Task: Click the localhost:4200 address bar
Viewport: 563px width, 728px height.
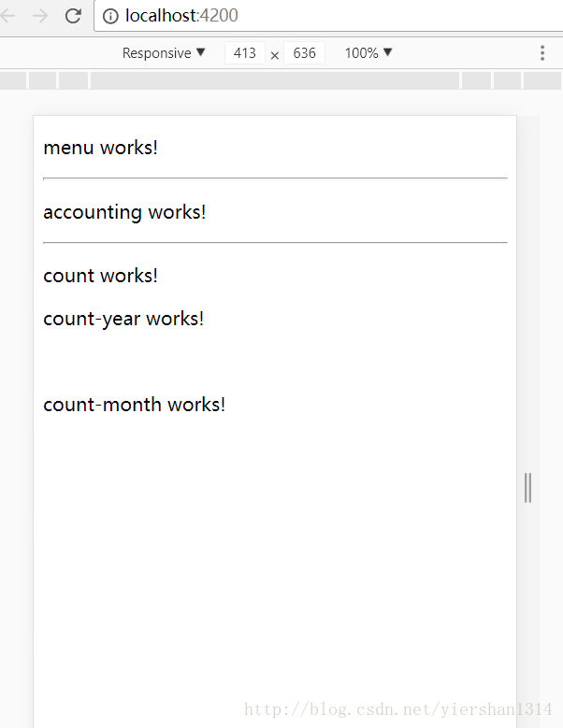Action: pyautogui.click(x=328, y=16)
